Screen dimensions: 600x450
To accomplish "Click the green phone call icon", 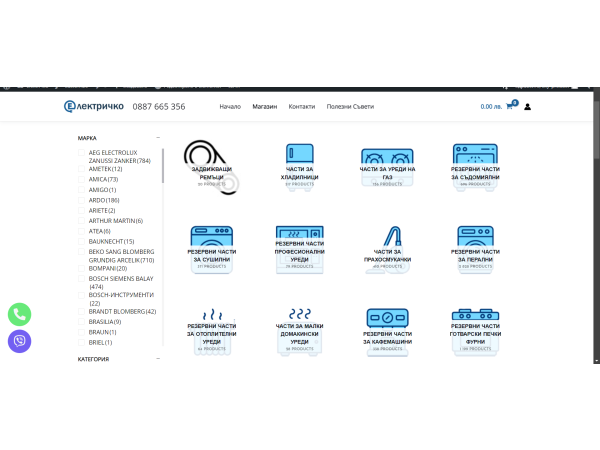I will coord(19,313).
